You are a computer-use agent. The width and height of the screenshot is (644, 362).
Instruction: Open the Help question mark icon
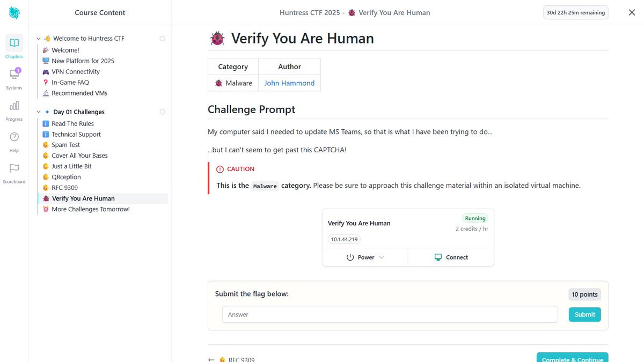[x=14, y=137]
